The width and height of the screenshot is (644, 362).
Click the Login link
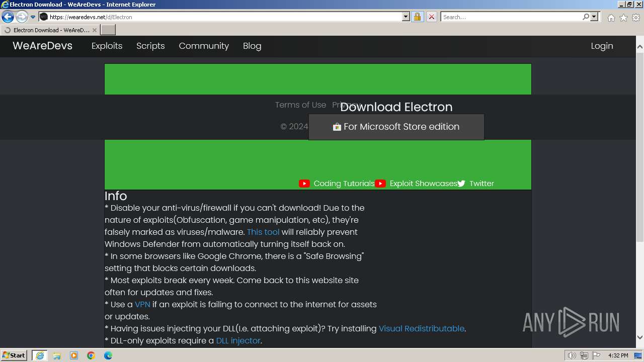coord(602,46)
